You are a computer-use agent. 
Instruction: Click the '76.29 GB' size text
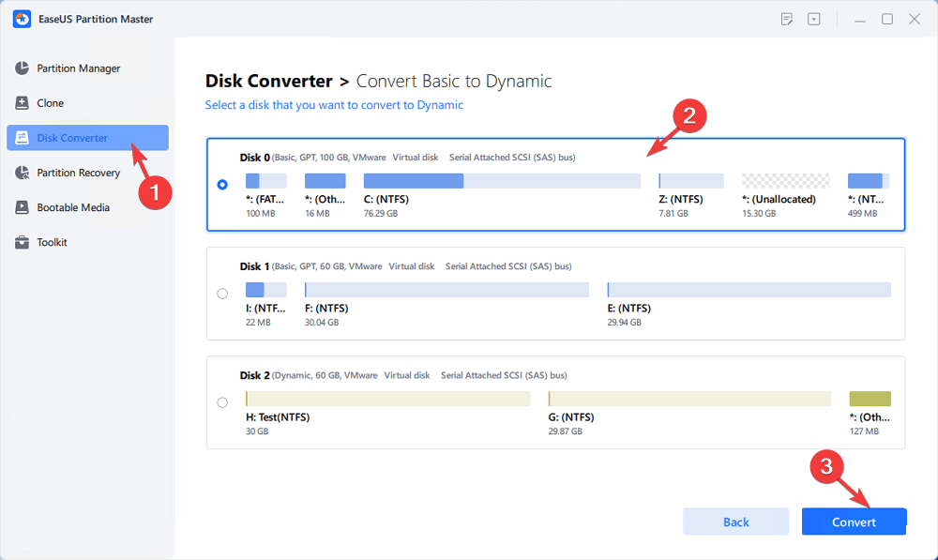click(381, 214)
